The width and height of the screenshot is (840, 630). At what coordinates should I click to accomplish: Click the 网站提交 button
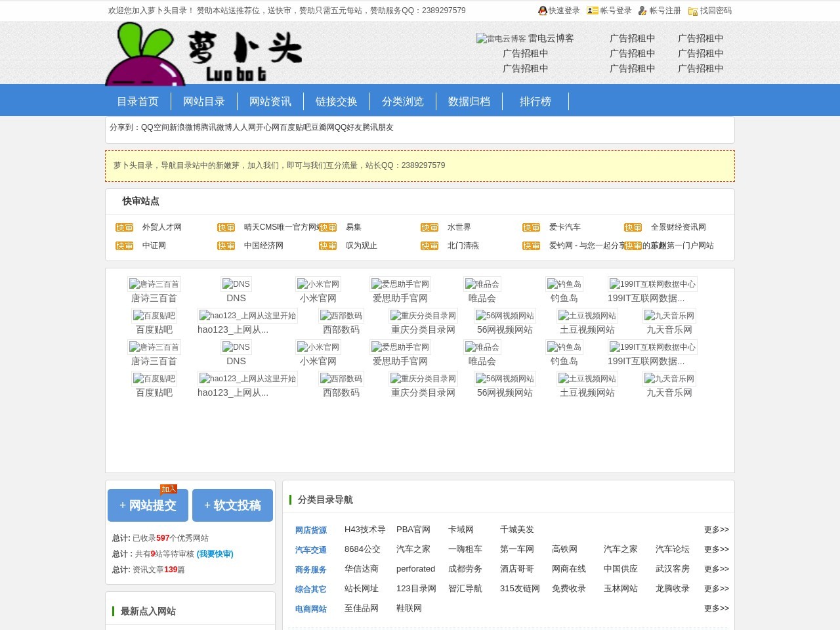click(x=148, y=505)
